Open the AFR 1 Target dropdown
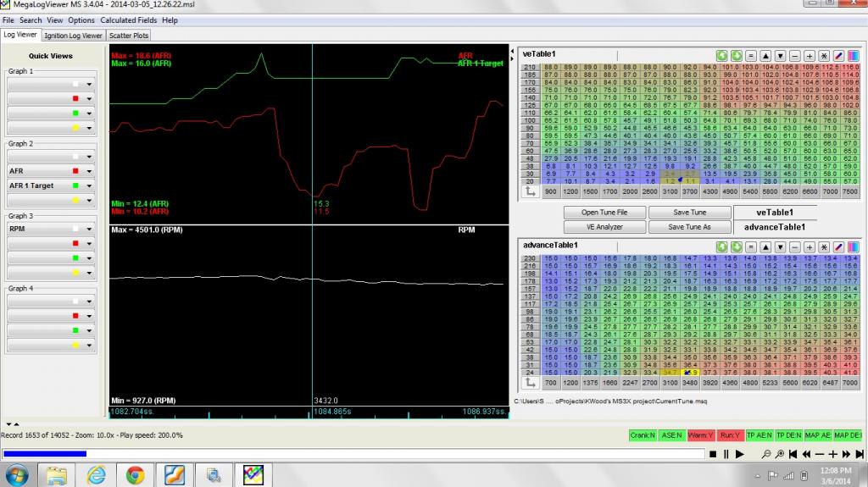 (x=88, y=185)
